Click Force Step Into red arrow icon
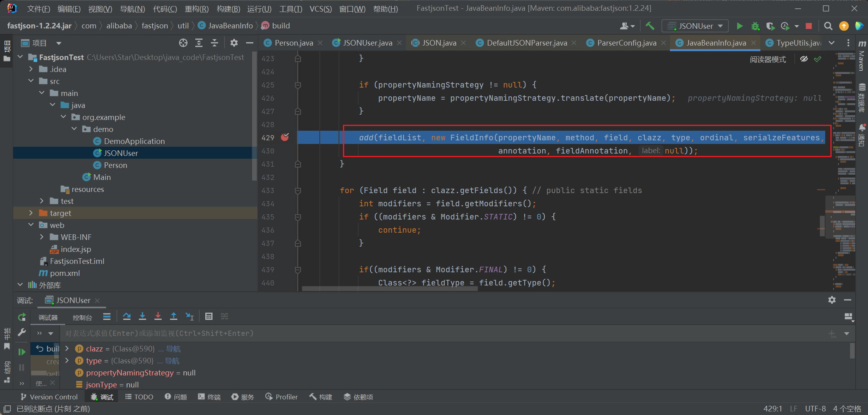868x415 pixels. tap(158, 316)
